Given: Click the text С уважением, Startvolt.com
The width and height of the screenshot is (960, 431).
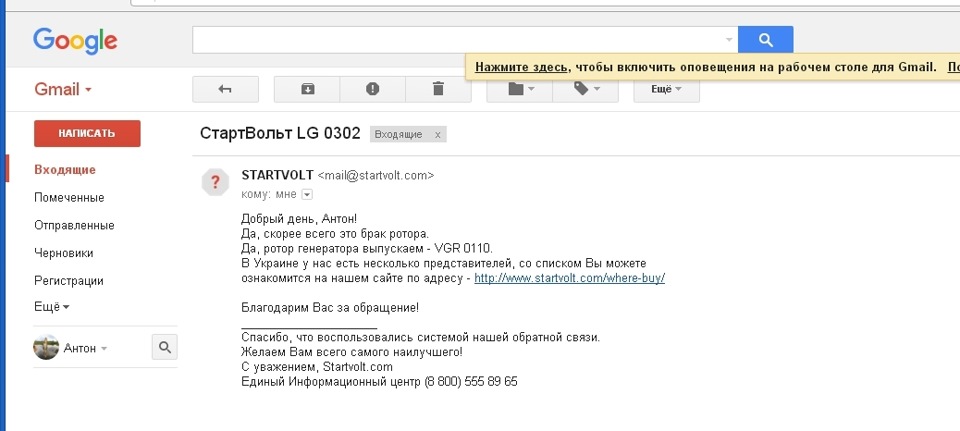Looking at the screenshot, I should click(317, 367).
